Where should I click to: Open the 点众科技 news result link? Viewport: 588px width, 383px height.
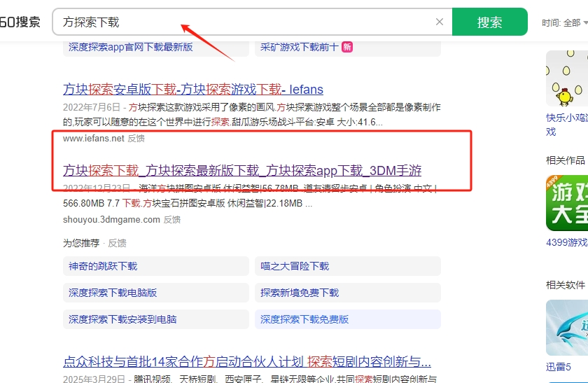247,361
